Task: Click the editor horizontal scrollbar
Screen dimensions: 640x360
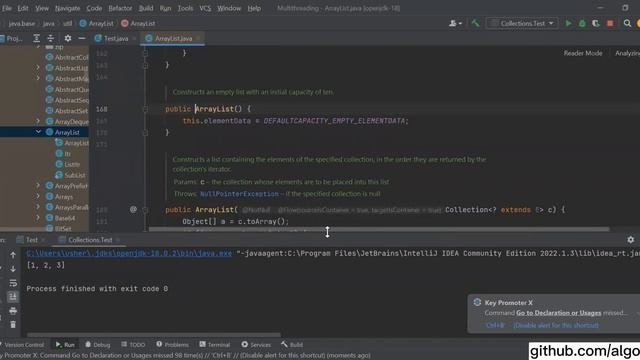Action: pos(379,229)
